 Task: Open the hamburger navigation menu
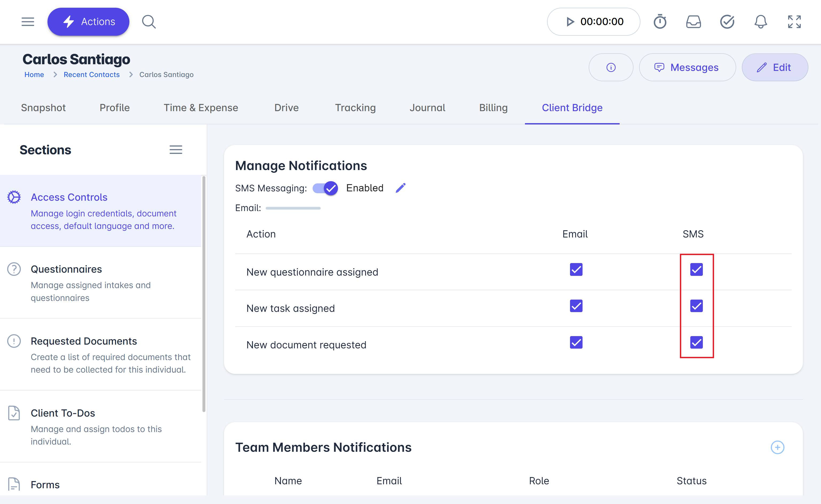click(28, 22)
